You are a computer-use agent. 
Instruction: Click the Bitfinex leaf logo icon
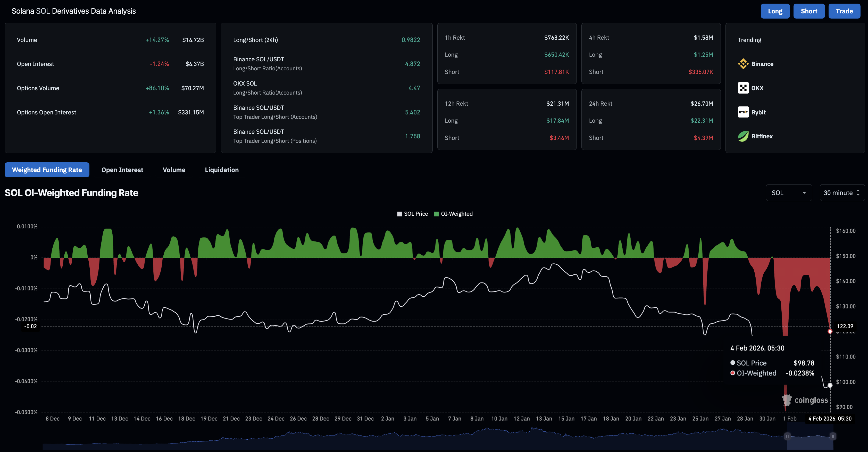click(x=743, y=136)
